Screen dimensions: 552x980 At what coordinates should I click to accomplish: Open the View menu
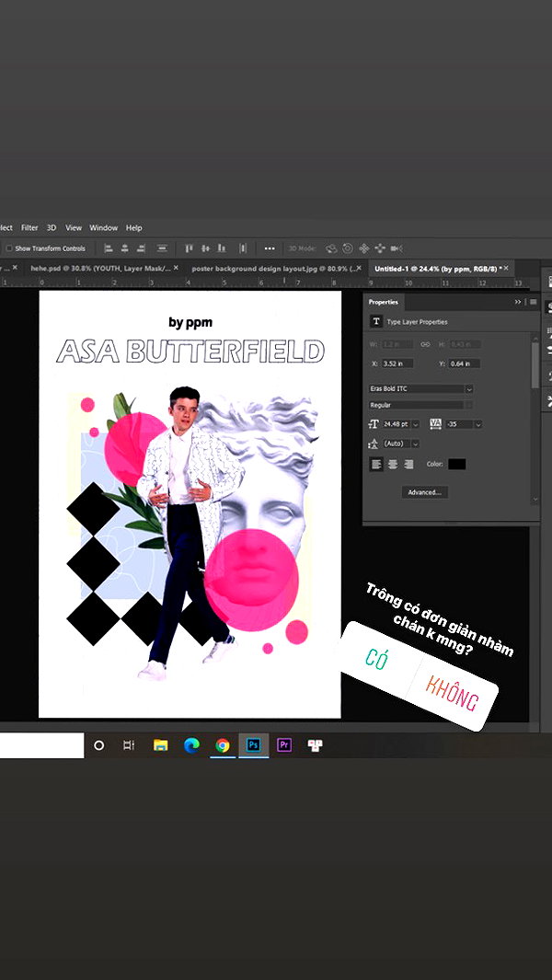coord(74,227)
